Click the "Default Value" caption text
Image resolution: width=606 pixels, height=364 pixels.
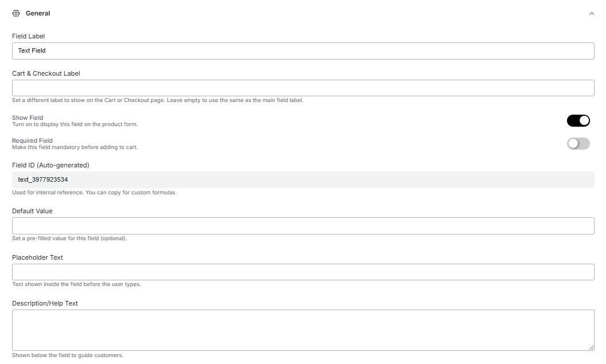[x=32, y=211]
